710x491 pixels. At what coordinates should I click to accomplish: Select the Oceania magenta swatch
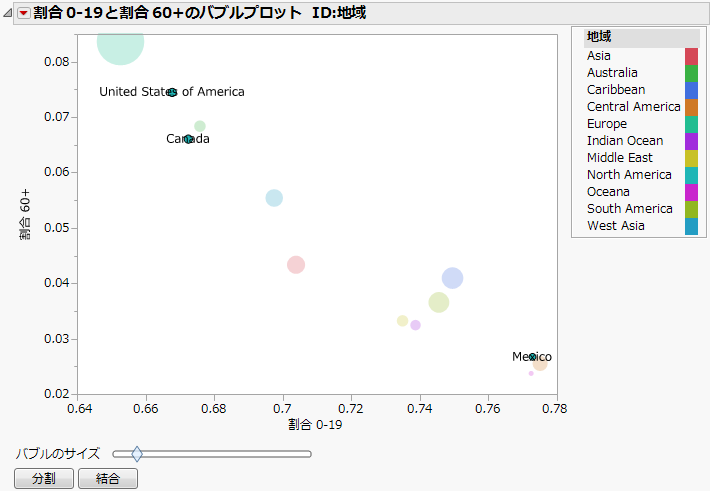691,192
